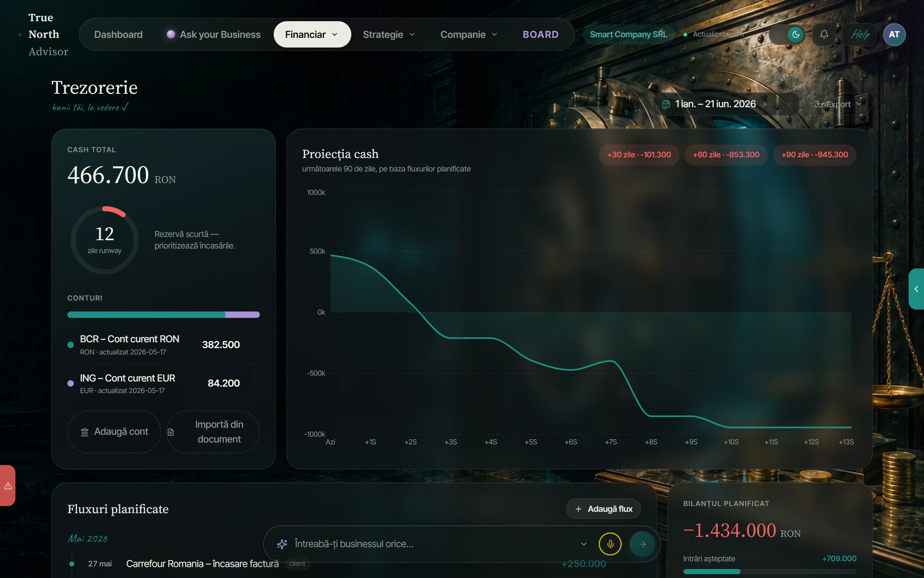Click the sparkle AI icon in ask bar
The width and height of the screenshot is (924, 578).
click(282, 544)
